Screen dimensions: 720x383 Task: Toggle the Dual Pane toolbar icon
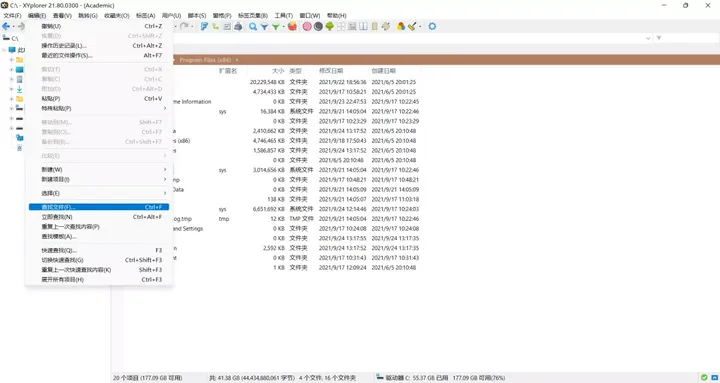(x=363, y=27)
